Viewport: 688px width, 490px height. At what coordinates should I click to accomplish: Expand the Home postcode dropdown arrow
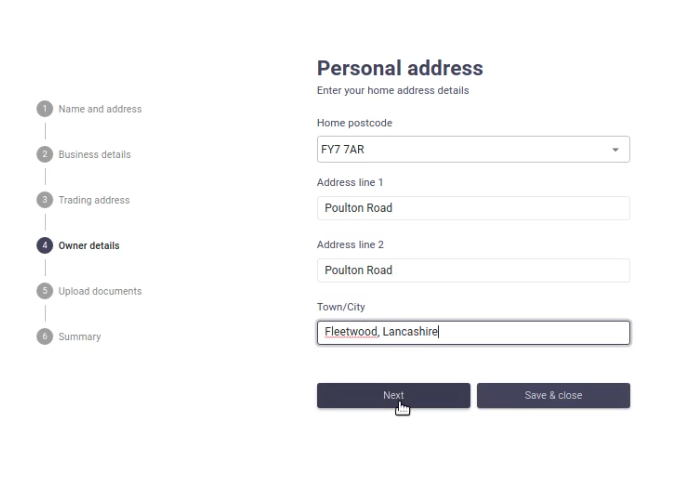(x=616, y=150)
